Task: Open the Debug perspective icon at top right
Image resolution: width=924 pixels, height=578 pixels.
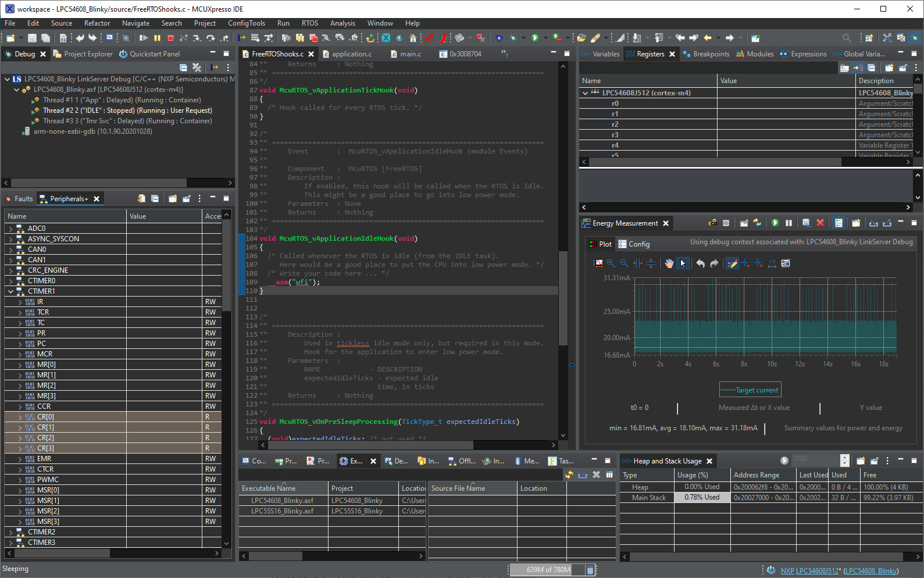Action: pos(914,38)
